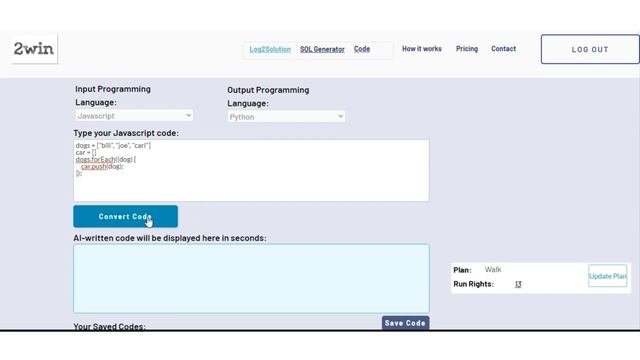The height and width of the screenshot is (360, 640).
Task: Open the Contact page
Action: tap(503, 49)
